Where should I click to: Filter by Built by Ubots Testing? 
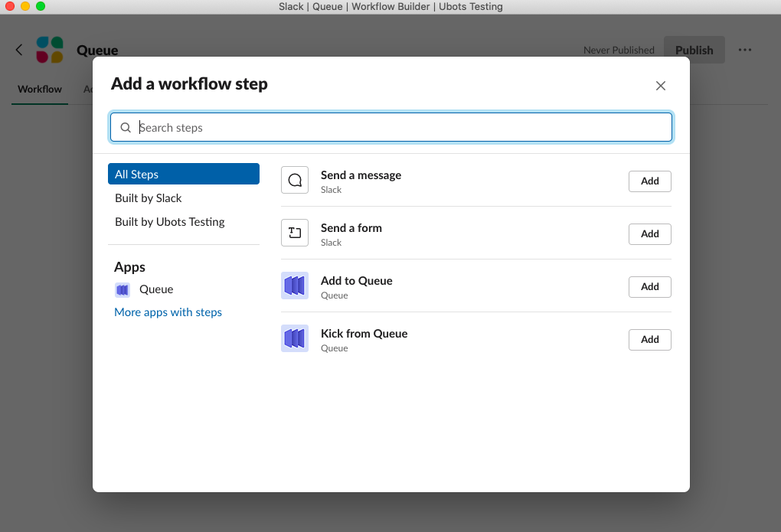coord(170,222)
